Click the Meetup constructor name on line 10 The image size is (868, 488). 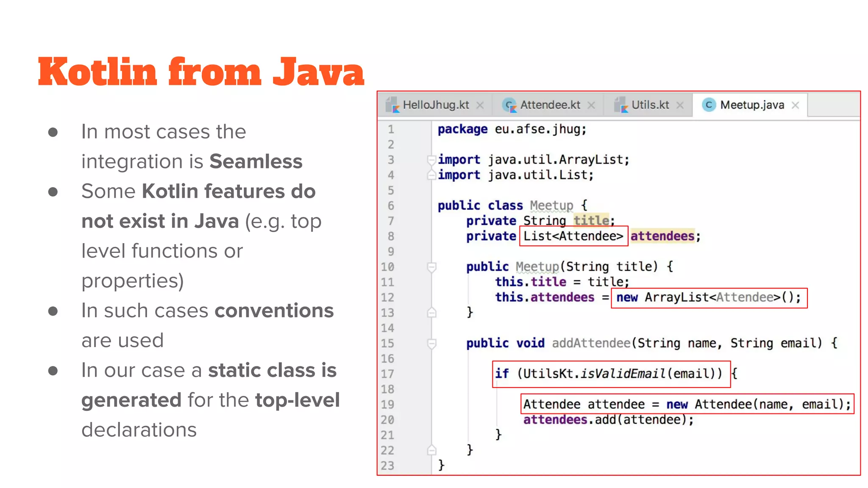click(537, 266)
